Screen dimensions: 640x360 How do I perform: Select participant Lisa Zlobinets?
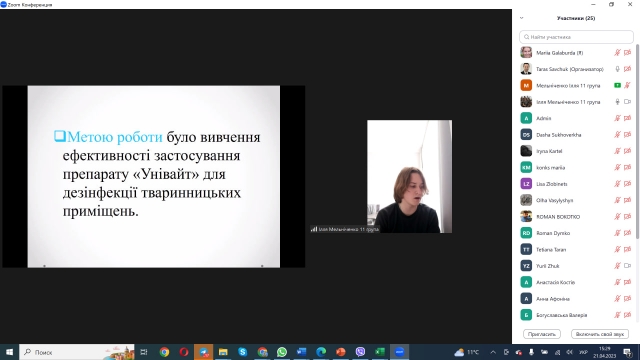click(576, 184)
